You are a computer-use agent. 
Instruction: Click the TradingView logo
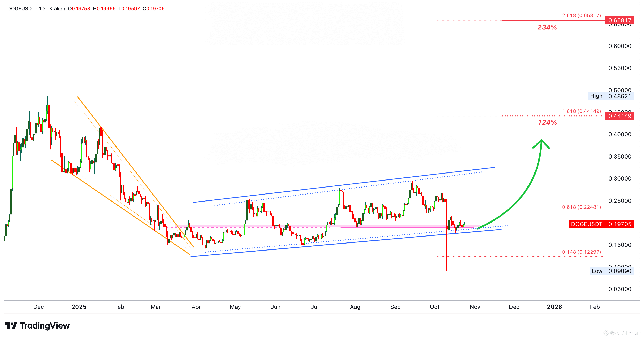[37, 325]
